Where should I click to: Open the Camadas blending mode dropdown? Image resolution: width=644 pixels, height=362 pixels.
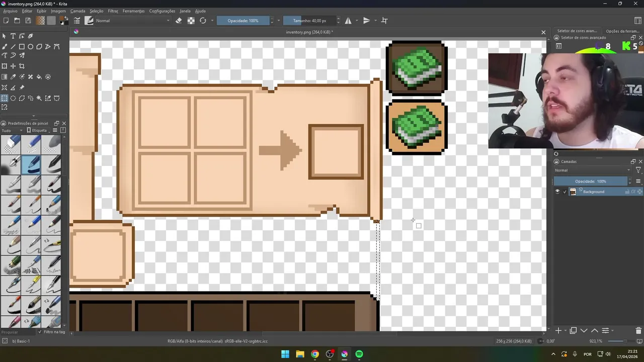pos(593,170)
